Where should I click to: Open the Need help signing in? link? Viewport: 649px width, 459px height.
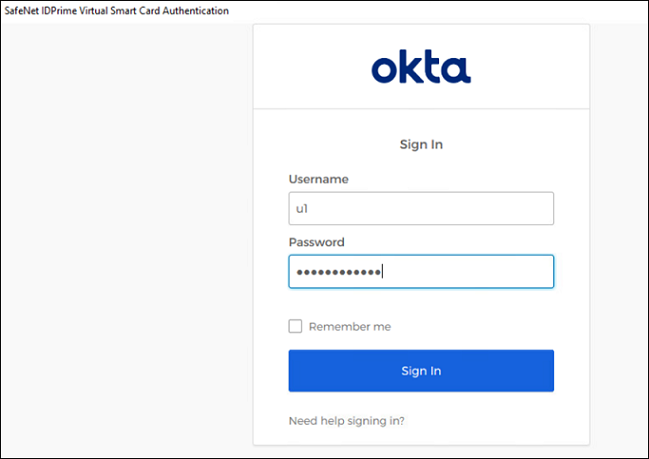point(346,421)
